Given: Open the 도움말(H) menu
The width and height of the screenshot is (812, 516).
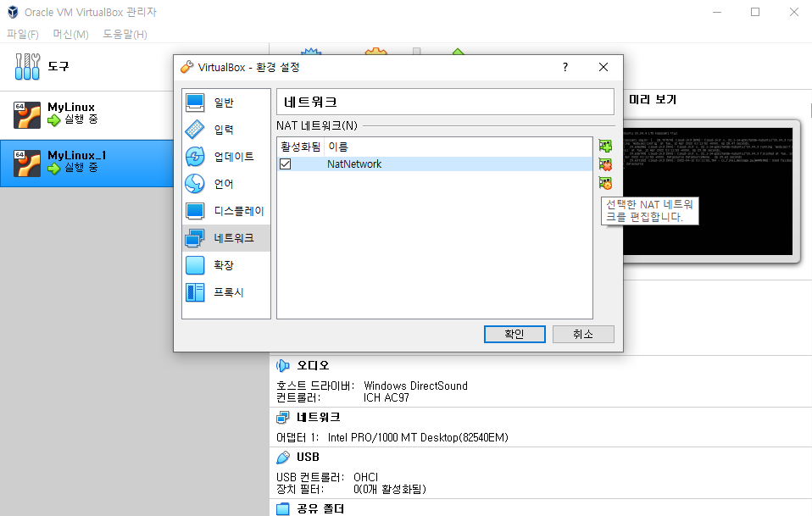Looking at the screenshot, I should (125, 34).
